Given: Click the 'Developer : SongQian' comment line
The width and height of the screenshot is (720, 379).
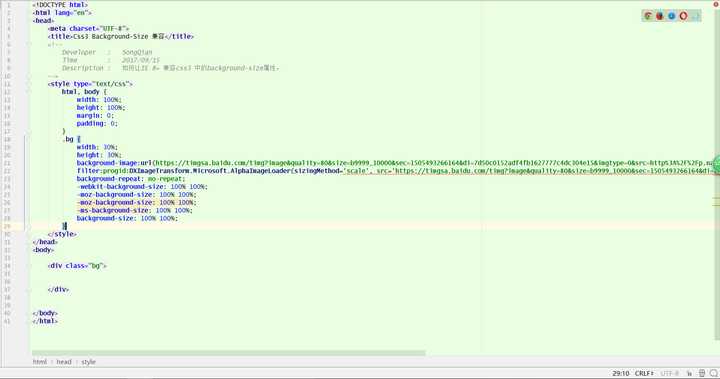Looking at the screenshot, I should [107, 52].
